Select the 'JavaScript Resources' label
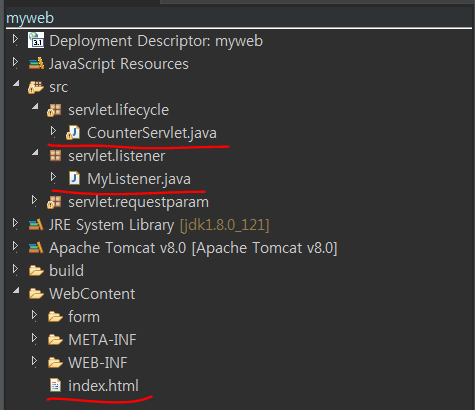This screenshot has height=410, width=475. point(119,64)
